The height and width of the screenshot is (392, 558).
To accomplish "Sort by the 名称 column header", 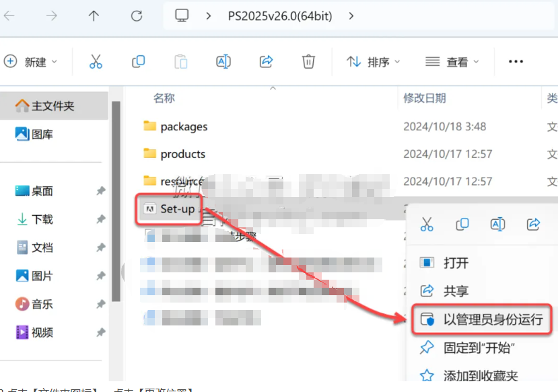I will 164,97.
